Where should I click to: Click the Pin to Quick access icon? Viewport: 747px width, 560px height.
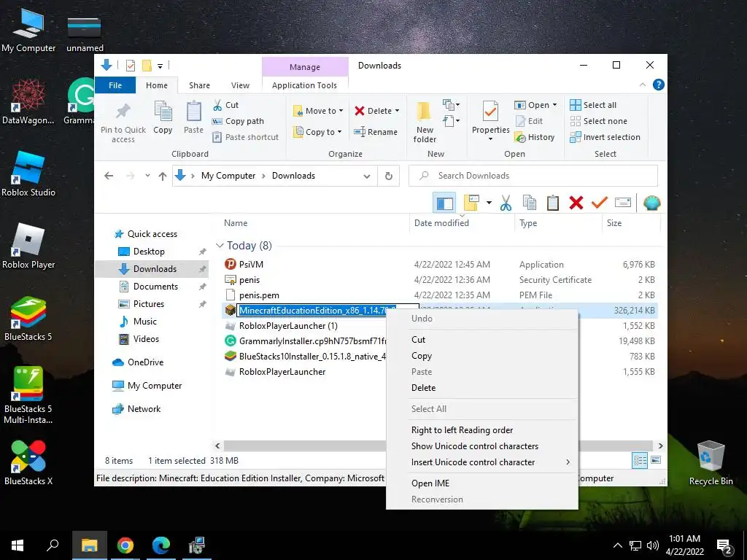coord(123,111)
